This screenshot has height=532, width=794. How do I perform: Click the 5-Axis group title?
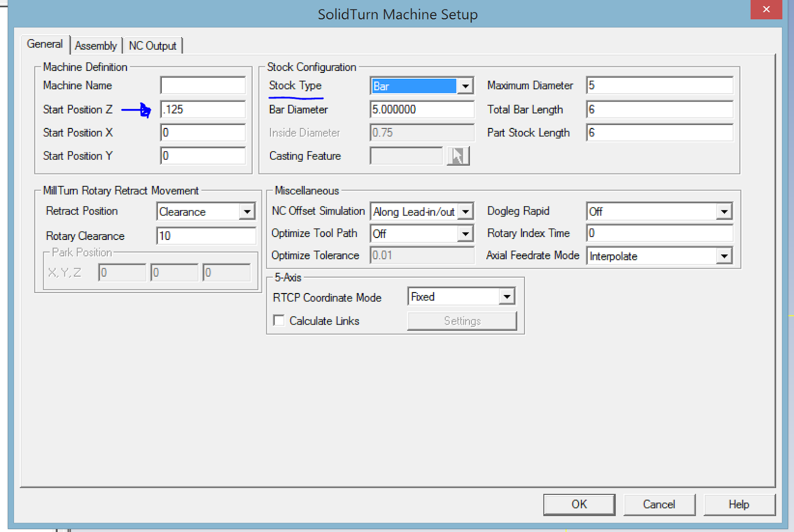(288, 278)
